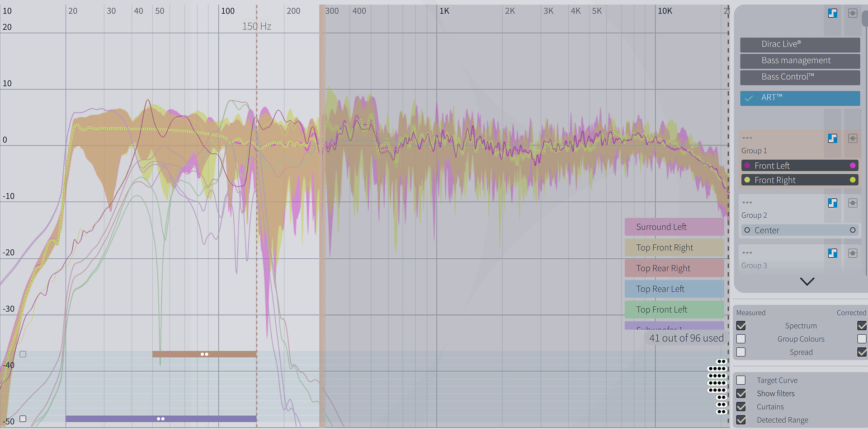The image size is (868, 429).
Task: Click the grey target icon in Group 3
Action: click(x=852, y=253)
